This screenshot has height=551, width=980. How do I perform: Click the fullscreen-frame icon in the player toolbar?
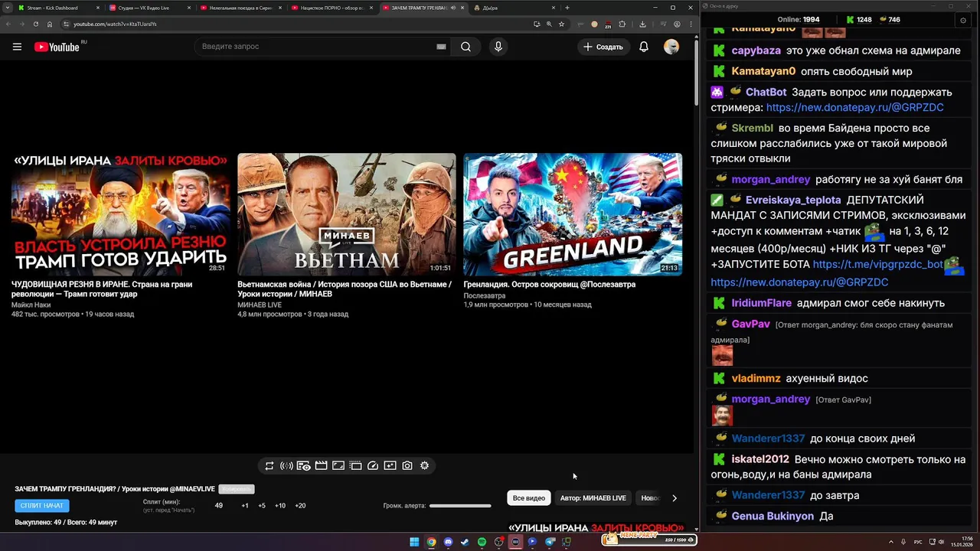[x=338, y=465]
